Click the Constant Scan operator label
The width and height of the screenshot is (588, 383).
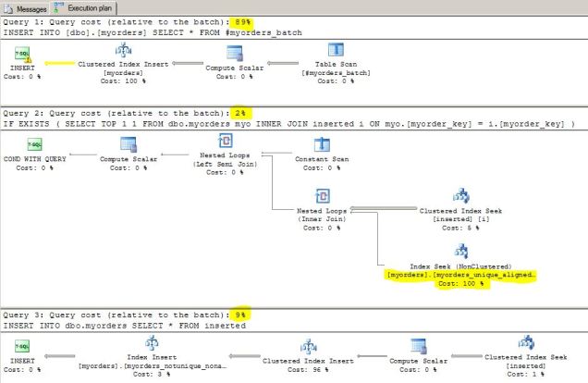322,159
